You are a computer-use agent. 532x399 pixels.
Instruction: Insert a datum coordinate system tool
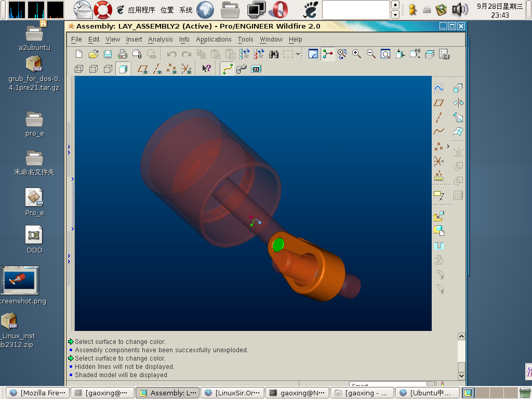coord(438,161)
